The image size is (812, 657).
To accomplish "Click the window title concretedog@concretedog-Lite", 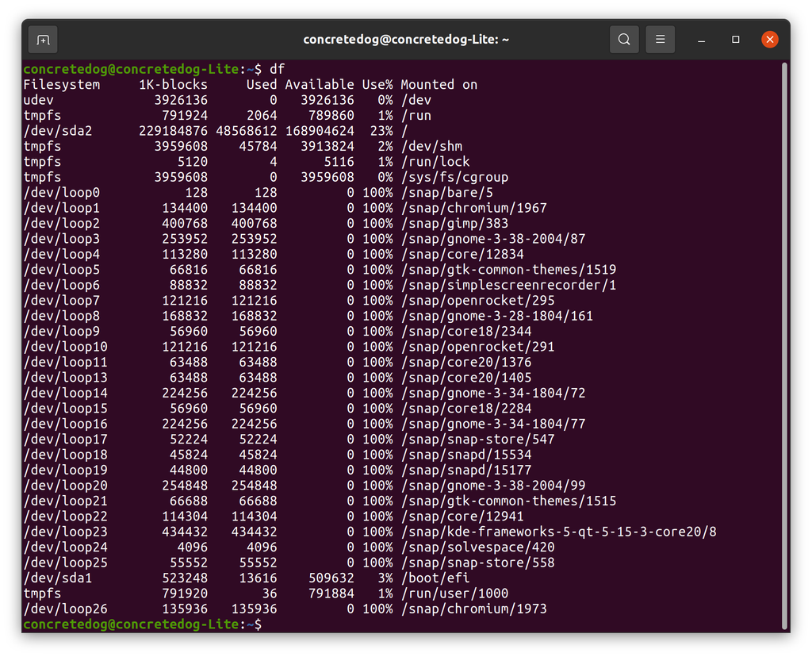I will click(406, 39).
